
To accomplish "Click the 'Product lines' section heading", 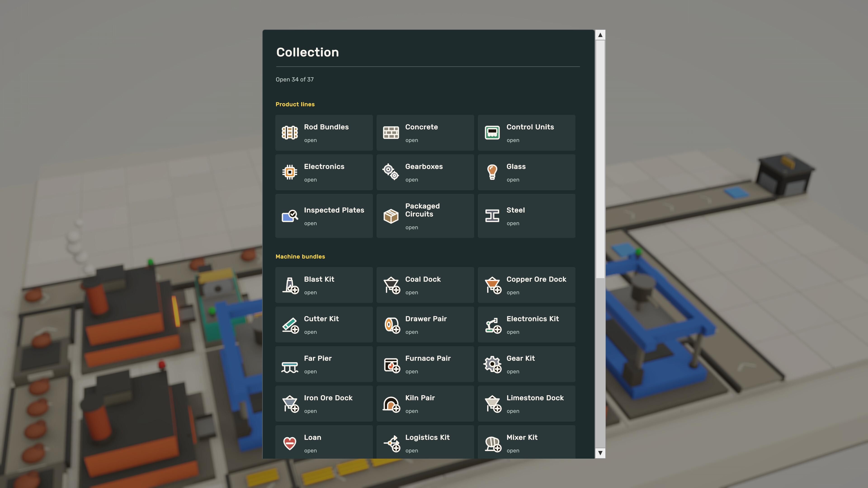I will click(x=295, y=104).
